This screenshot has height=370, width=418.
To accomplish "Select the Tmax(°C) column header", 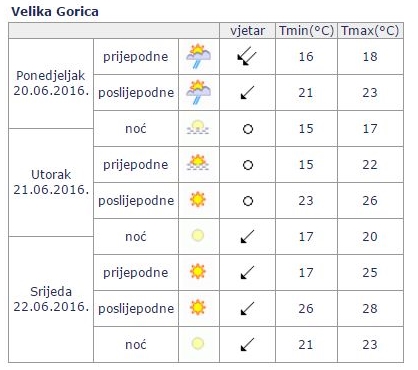I will pyautogui.click(x=370, y=31).
